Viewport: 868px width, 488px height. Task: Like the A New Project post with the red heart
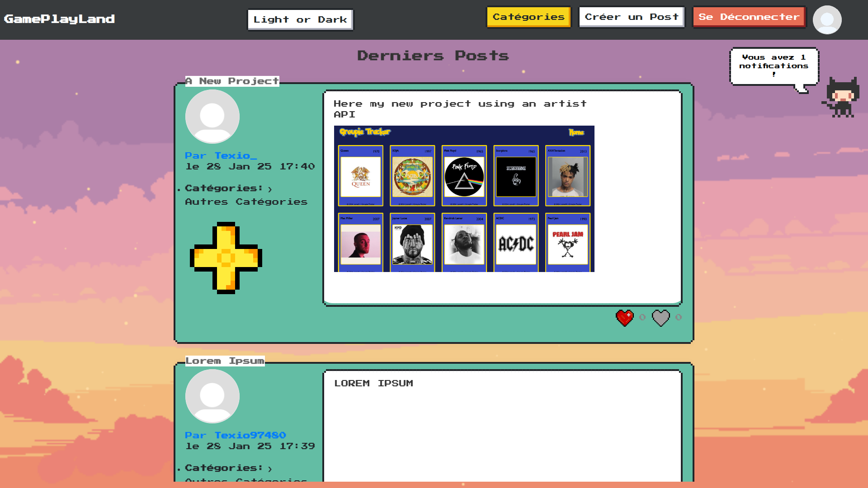625,318
